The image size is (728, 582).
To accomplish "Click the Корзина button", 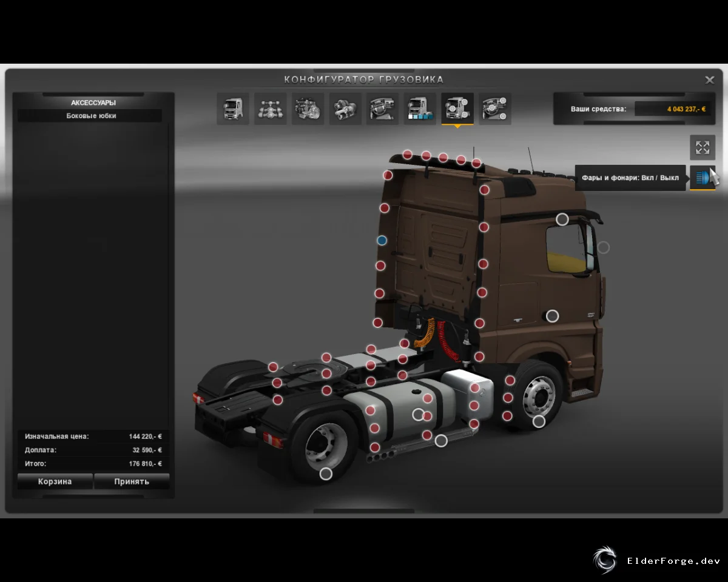I will pos(55,481).
